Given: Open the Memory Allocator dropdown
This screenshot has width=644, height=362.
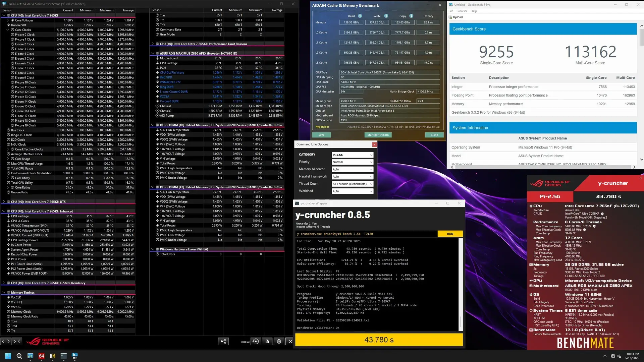Looking at the screenshot, I should pos(352,169).
